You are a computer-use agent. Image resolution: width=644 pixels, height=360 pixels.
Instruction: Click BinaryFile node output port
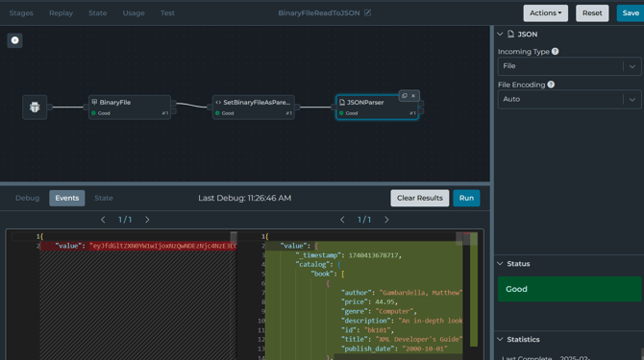174,104
